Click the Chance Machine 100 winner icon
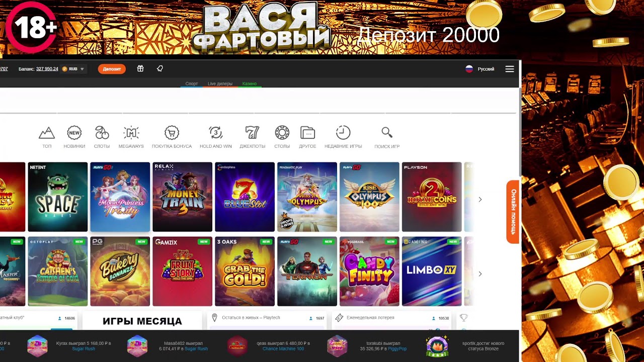 coord(237,346)
